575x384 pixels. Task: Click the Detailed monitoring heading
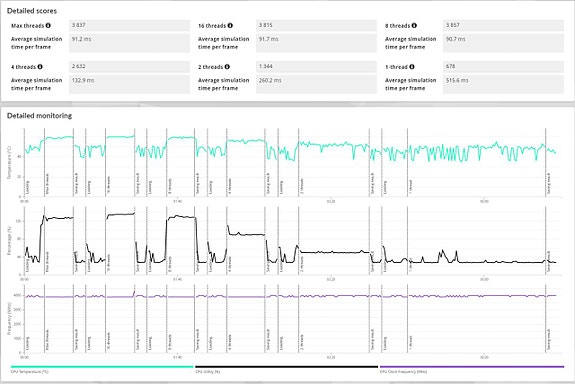pos(39,116)
